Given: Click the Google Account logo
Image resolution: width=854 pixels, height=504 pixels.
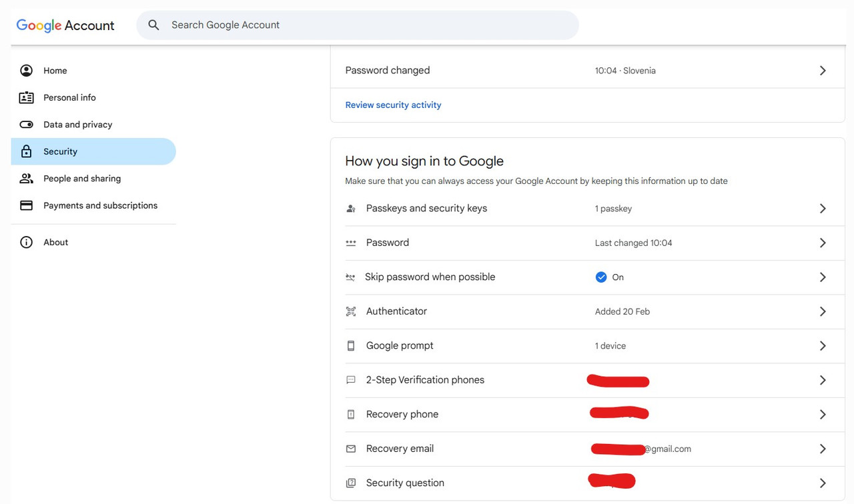Looking at the screenshot, I should click(65, 25).
